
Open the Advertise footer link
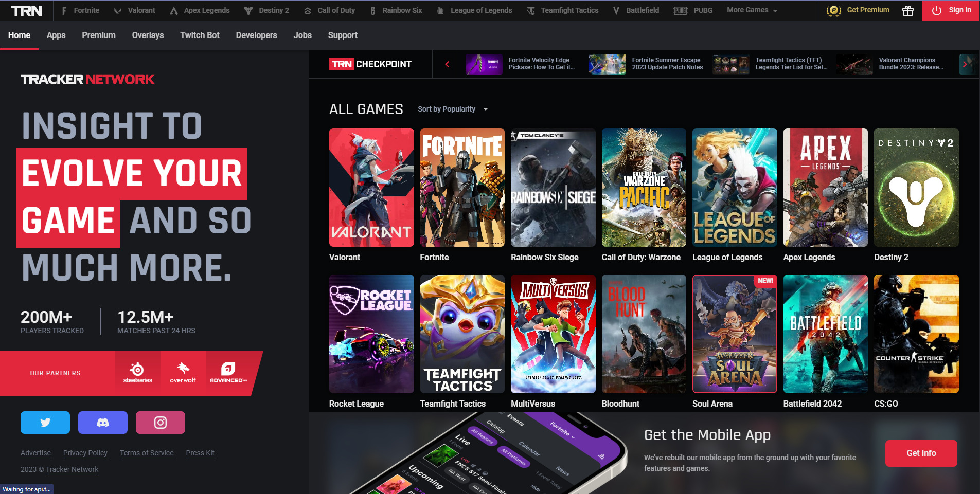click(35, 453)
